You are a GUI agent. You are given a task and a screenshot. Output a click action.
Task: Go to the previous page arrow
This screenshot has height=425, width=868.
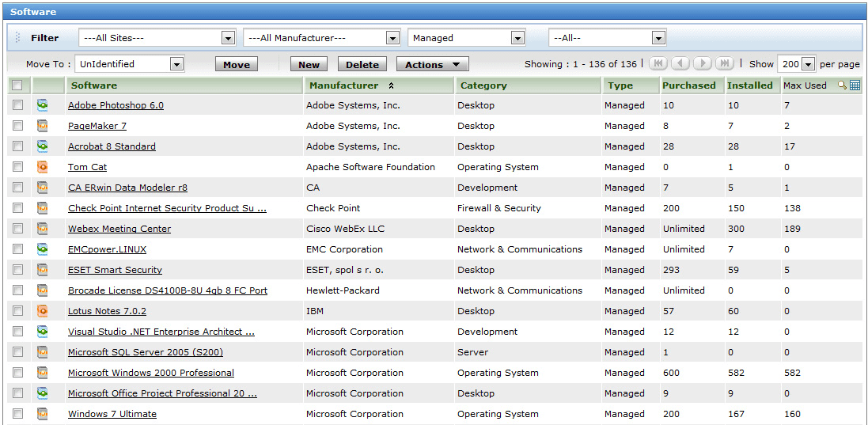click(680, 63)
